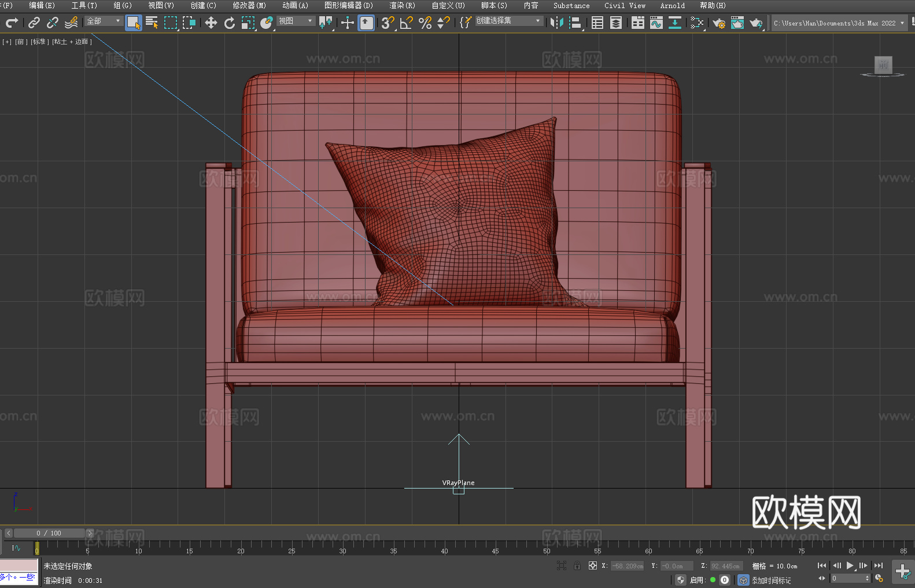Click the Mirror tool icon
Image resolution: width=915 pixels, height=588 pixels.
pyautogui.click(x=557, y=23)
